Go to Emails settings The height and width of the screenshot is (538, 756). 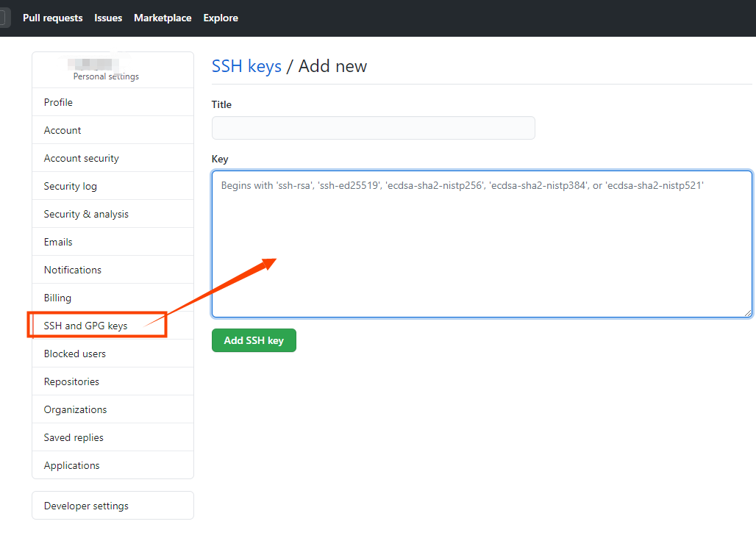click(113, 242)
